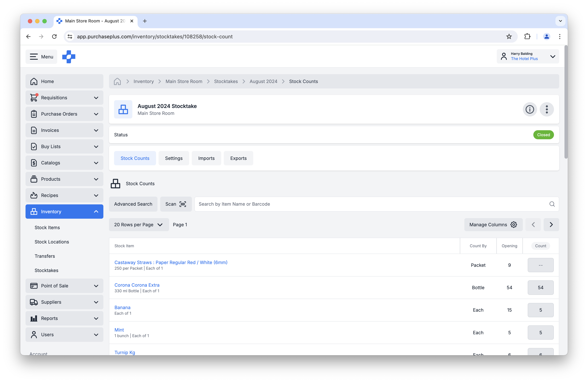Open the three-dot options menu on the stocktake
This screenshot has height=382, width=588.
point(547,109)
